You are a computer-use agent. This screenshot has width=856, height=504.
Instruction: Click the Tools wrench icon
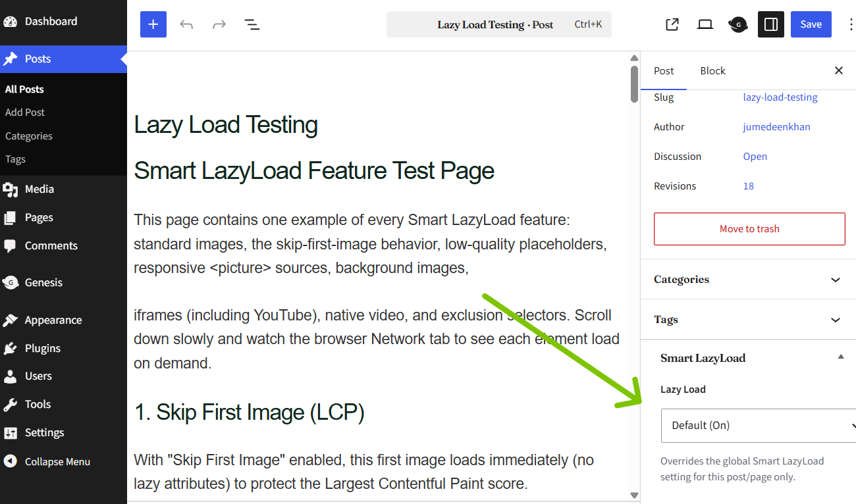pos(10,405)
